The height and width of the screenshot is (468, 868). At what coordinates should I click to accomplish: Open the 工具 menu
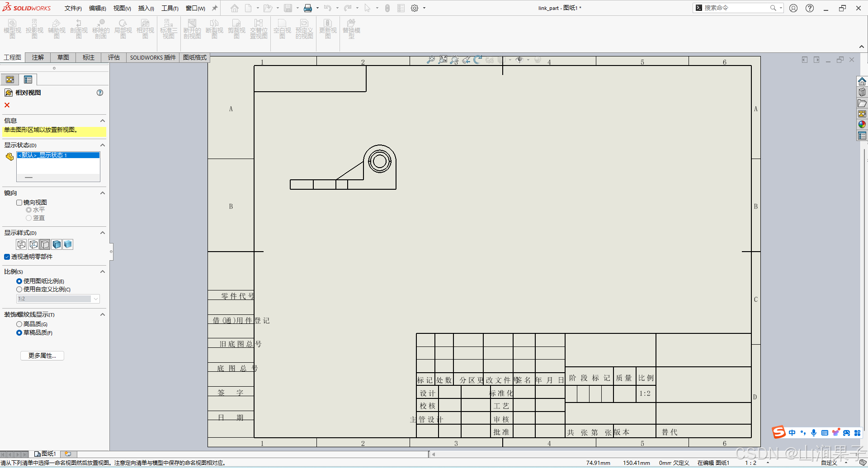170,8
